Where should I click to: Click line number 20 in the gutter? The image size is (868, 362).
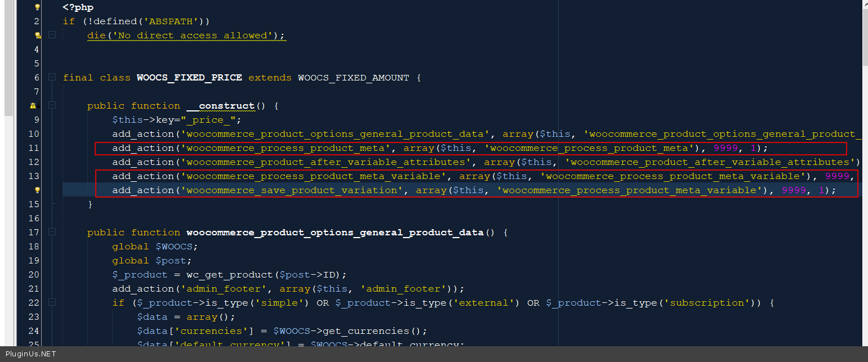click(33, 275)
